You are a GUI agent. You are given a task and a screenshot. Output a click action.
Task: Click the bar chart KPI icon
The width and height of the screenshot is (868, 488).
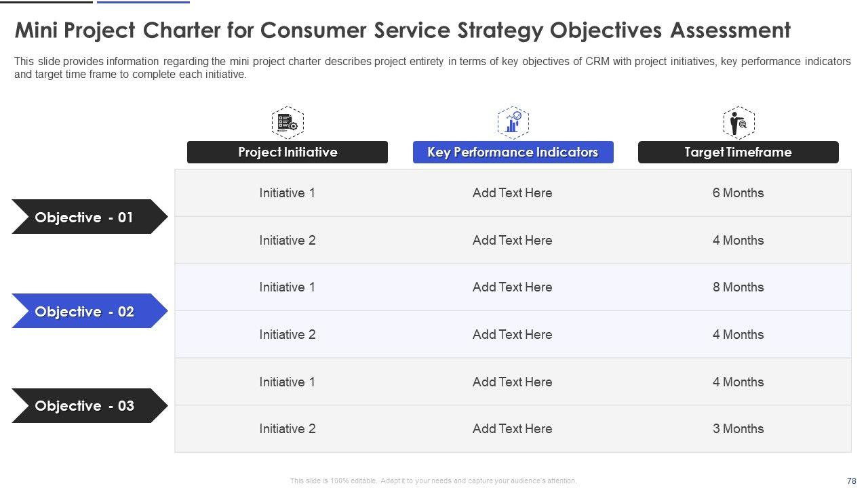[513, 123]
